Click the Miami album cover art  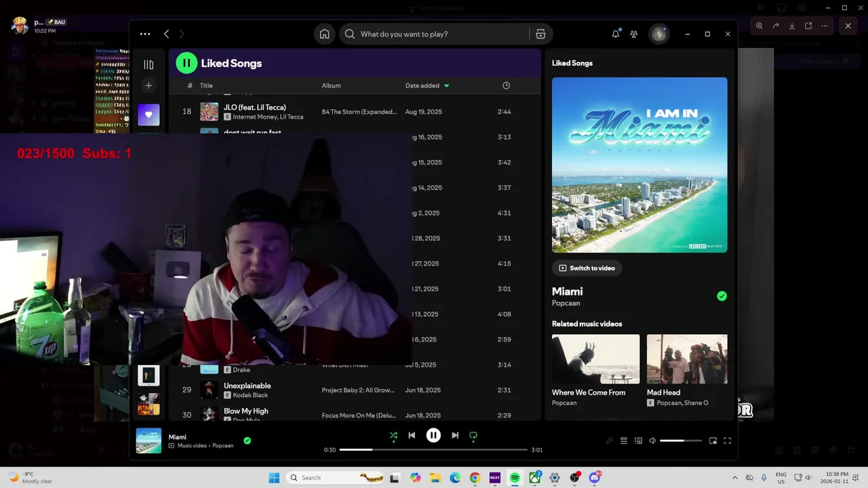(639, 165)
